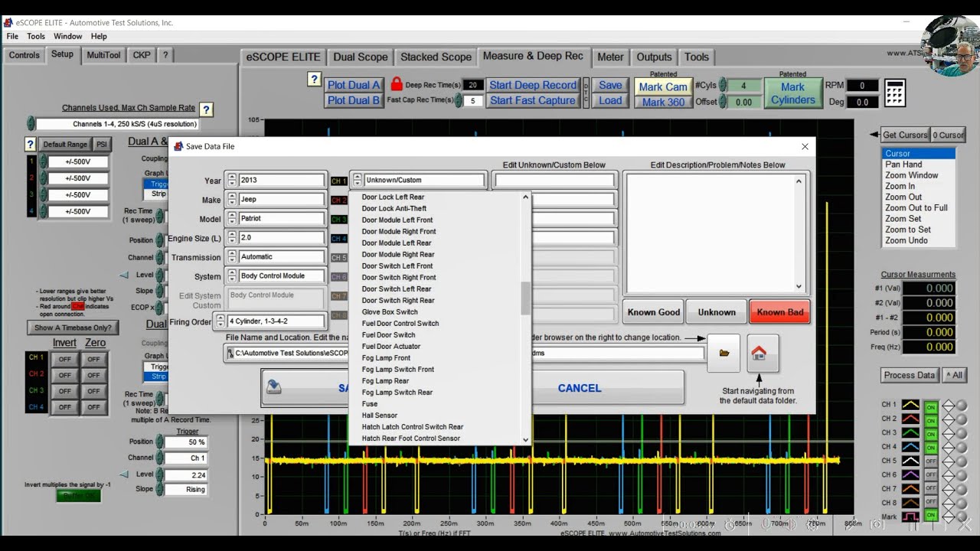Click the red lock icon by Deep Rec Time
Viewport: 980px width, 551px height.
pos(397,84)
